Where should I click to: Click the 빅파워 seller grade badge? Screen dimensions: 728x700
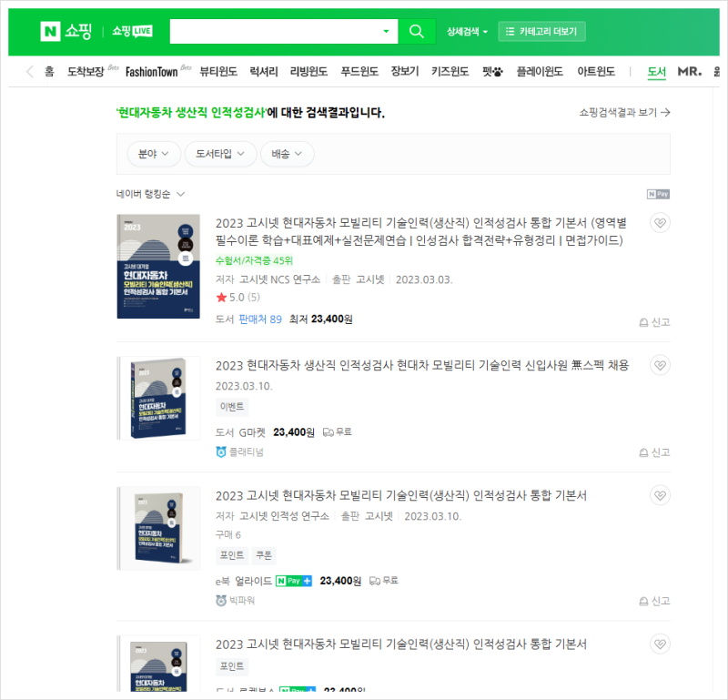tap(236, 601)
